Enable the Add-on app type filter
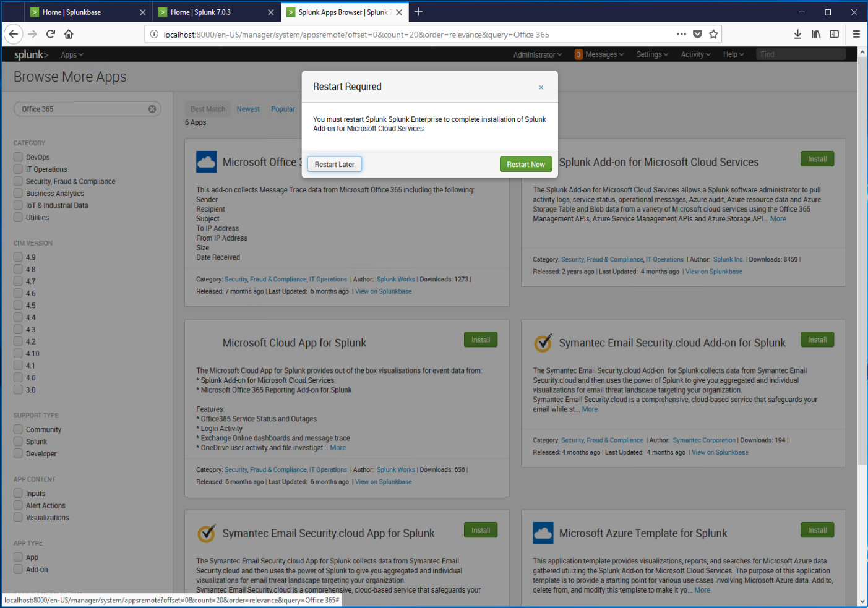The width and height of the screenshot is (868, 608). [x=18, y=569]
